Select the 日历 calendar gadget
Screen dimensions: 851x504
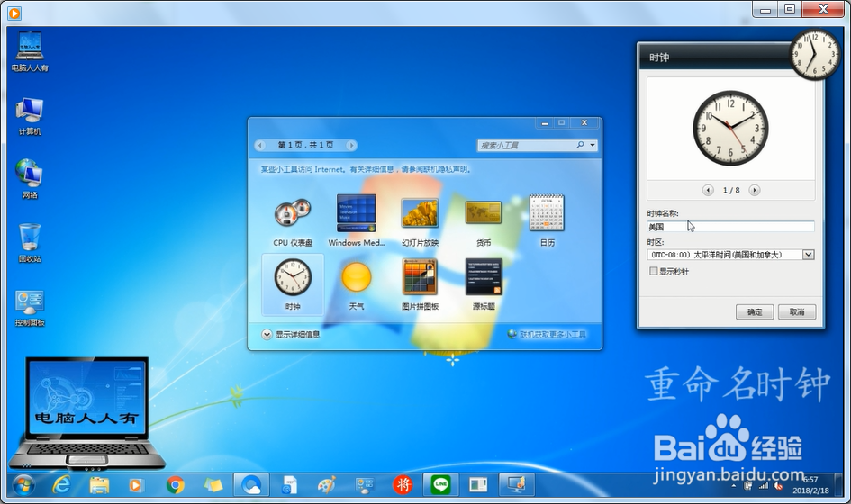pos(548,221)
